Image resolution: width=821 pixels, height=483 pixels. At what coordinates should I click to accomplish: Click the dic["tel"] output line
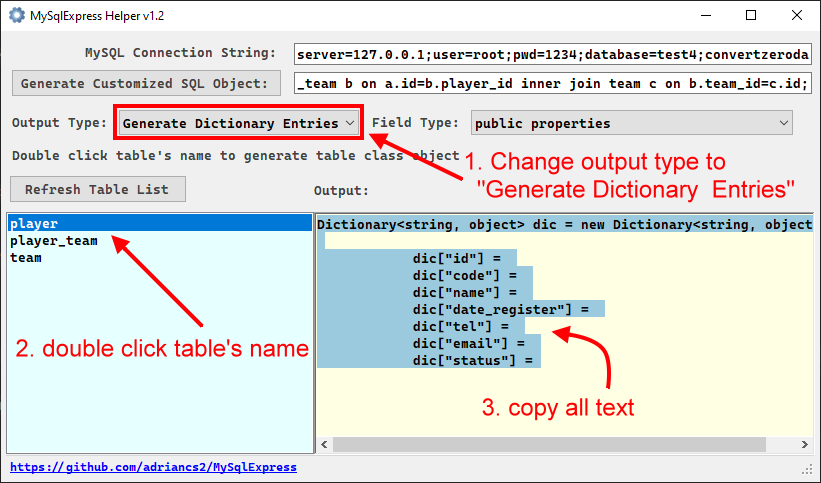[461, 326]
